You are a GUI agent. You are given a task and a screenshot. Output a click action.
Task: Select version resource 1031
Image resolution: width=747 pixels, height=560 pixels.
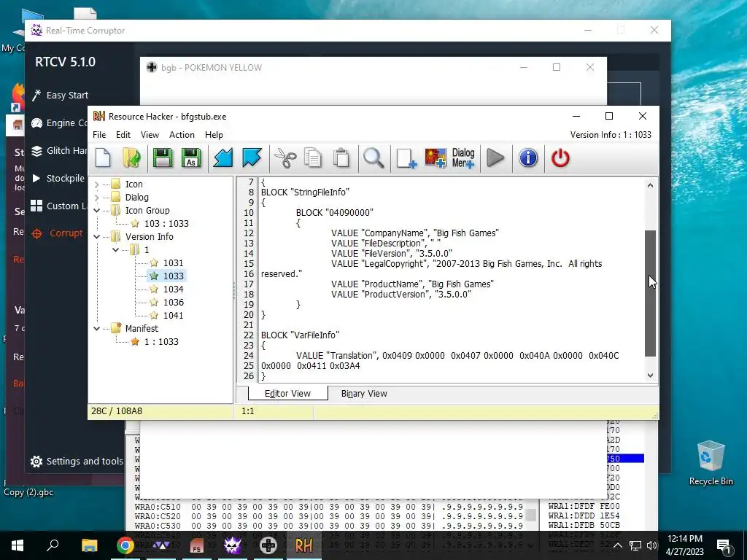point(173,262)
